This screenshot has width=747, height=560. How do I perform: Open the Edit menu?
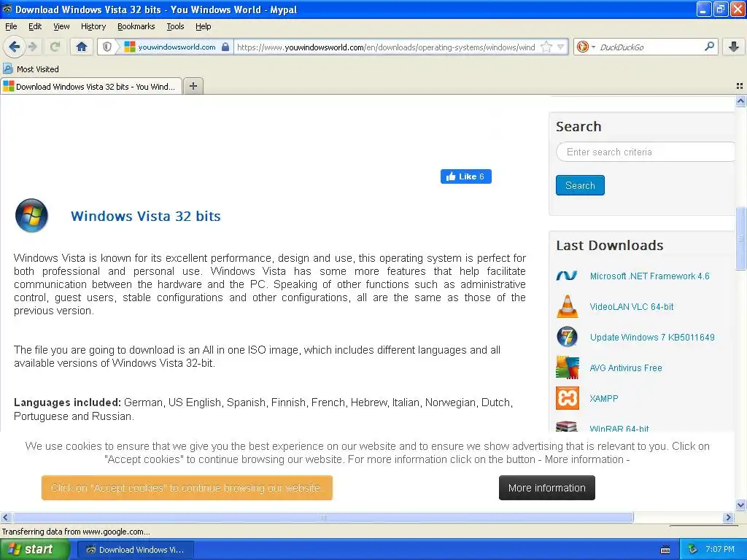[x=35, y=26]
